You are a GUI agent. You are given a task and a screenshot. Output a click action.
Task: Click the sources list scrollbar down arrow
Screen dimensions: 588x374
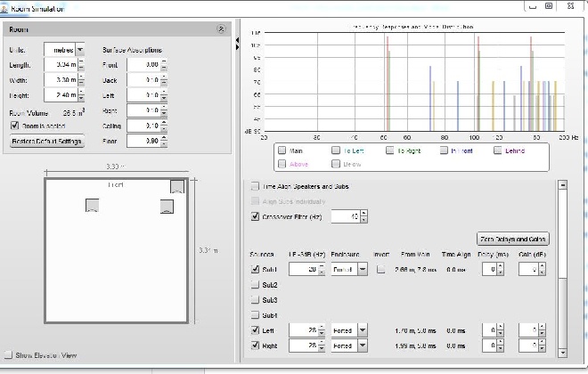562,353
